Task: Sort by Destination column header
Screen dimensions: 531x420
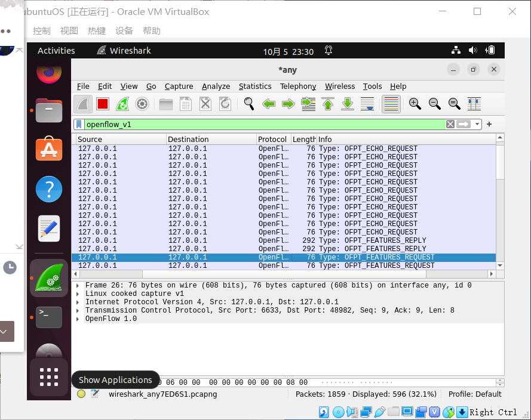Action: tap(211, 140)
